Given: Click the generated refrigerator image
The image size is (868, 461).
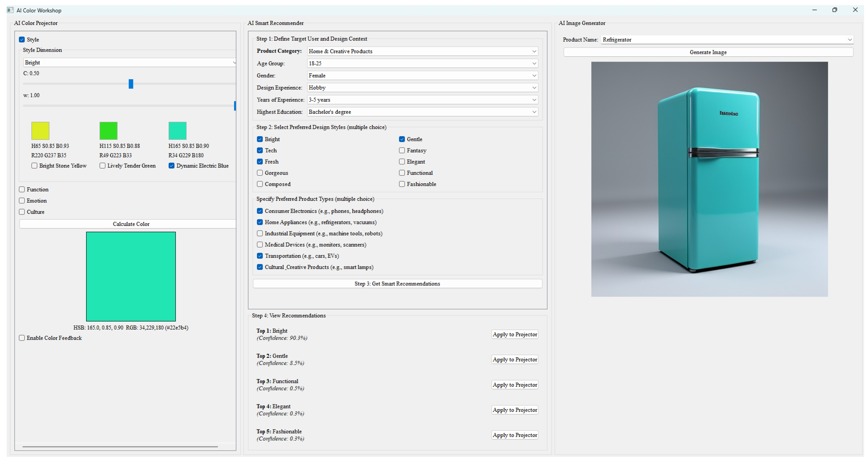Looking at the screenshot, I should 709,179.
